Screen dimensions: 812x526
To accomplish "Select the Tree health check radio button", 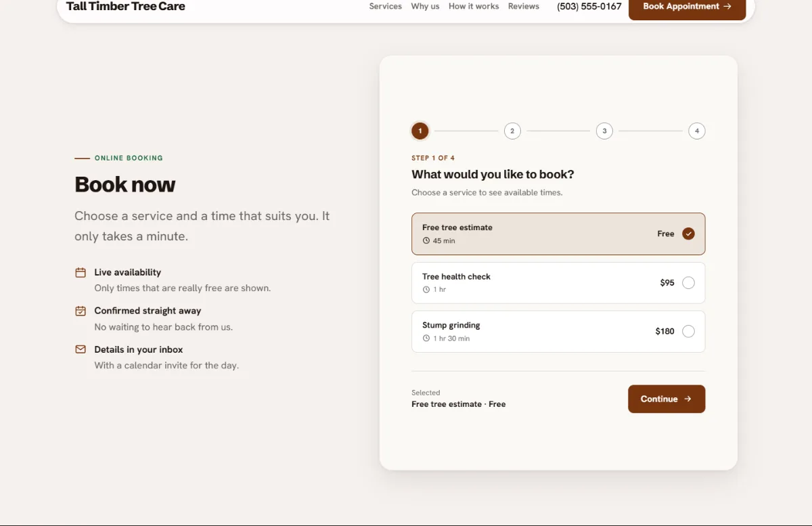I will 688,283.
